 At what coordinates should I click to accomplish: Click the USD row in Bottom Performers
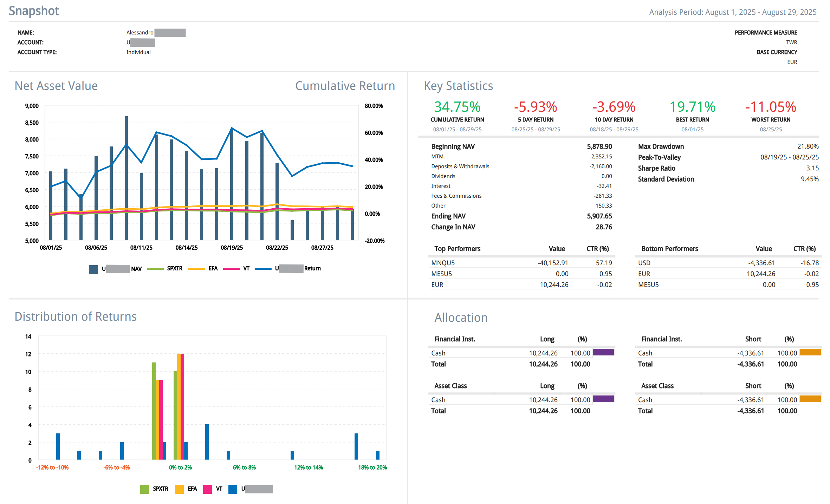[x=644, y=263]
